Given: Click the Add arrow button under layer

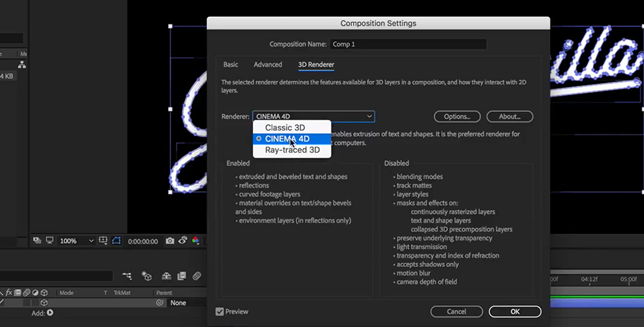Looking at the screenshot, I should tap(50, 313).
